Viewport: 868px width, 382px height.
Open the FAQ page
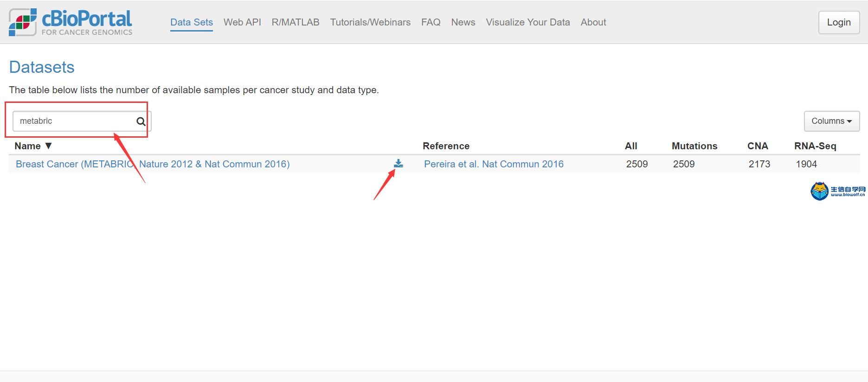pos(431,22)
